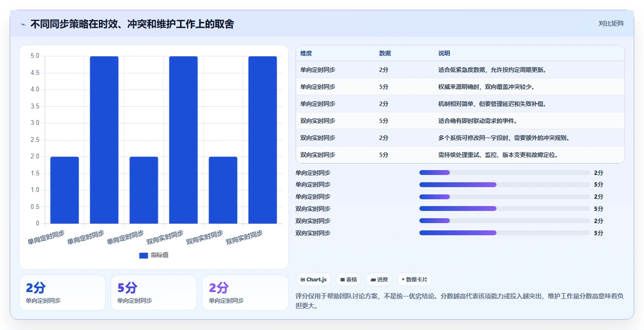Click 2分 in the 适合低紧急度数据 row
644x330 pixels.
tap(383, 70)
